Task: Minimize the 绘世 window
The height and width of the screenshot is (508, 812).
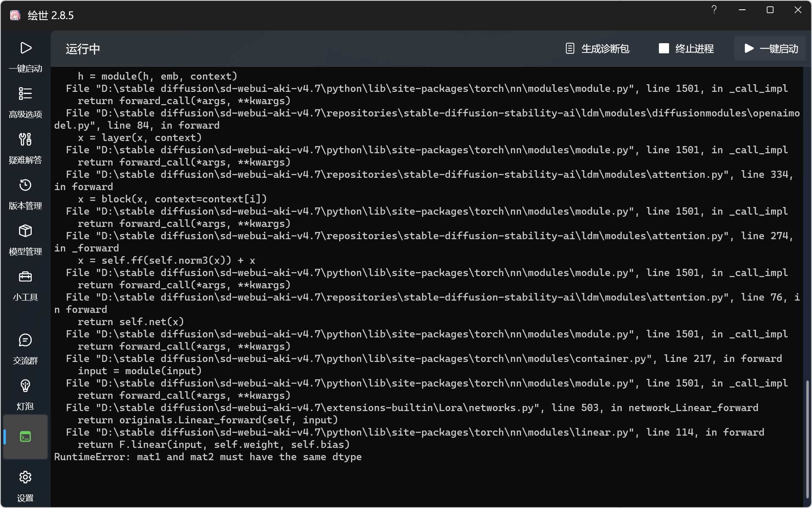Action: click(x=742, y=10)
